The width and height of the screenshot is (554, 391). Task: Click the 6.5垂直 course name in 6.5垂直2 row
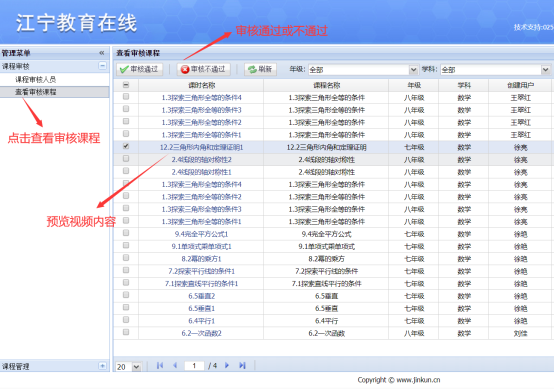coord(326,296)
